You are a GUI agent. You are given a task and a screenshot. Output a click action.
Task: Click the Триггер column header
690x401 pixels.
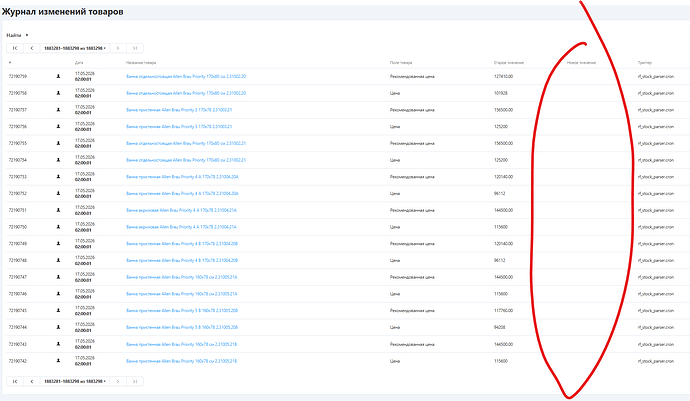645,63
